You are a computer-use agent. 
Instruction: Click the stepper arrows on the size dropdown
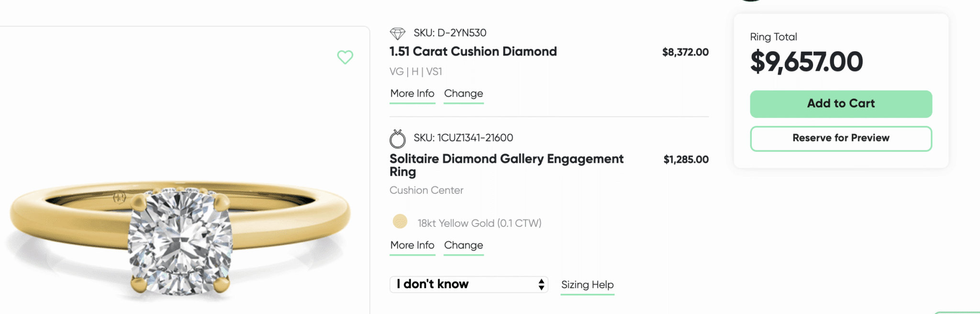pyautogui.click(x=540, y=284)
